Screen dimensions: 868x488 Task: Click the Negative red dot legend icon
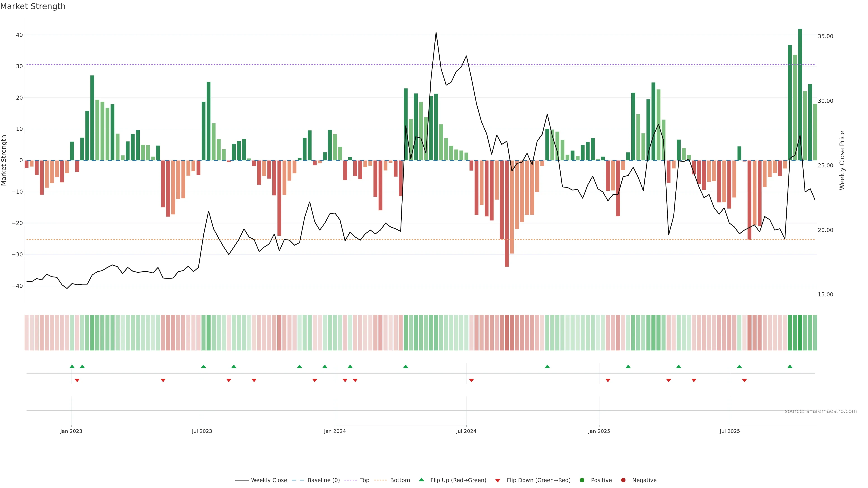[x=623, y=480]
